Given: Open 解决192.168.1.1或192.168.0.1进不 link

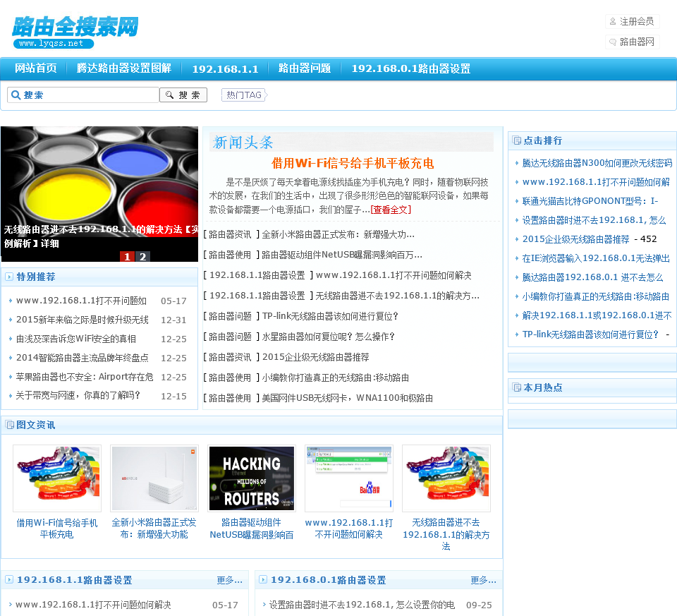Looking at the screenshot, I should 597,315.
